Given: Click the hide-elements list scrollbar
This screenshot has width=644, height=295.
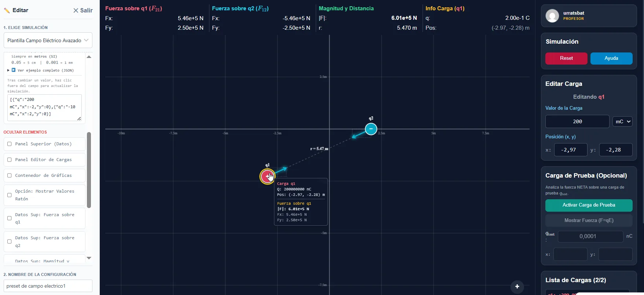Looking at the screenshot, I should (x=89, y=170).
